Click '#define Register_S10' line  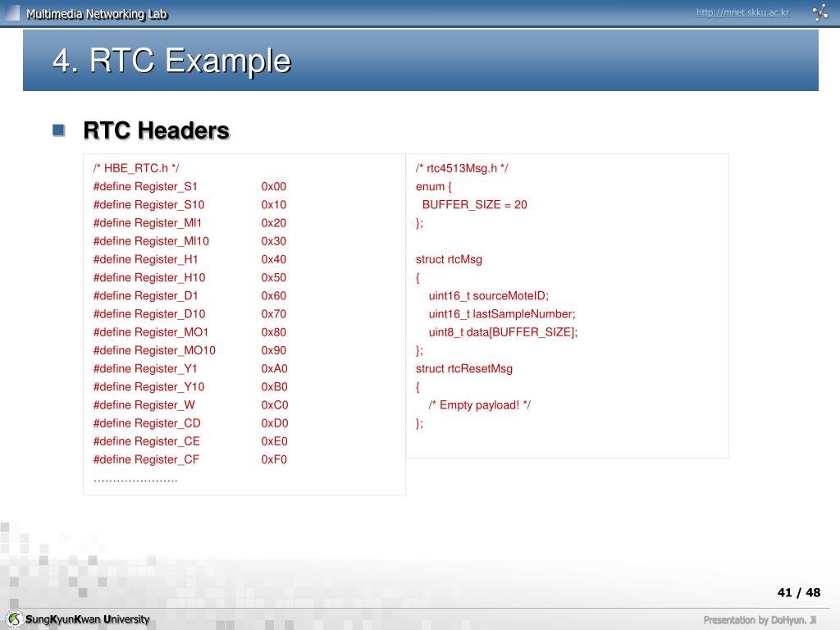pos(149,204)
